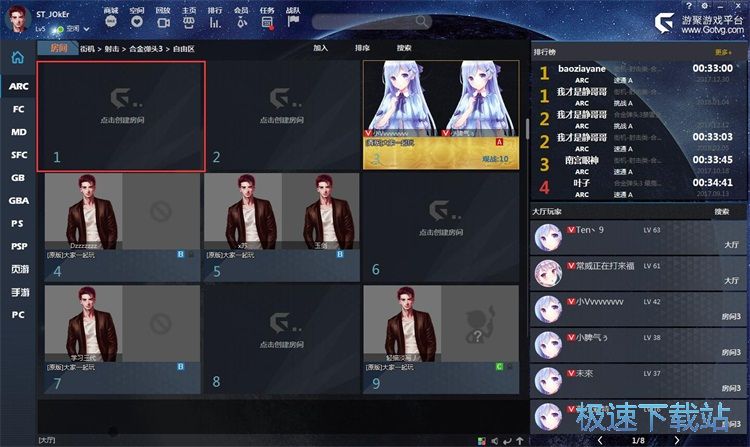Click the blocked seat icon in room 7

point(161,324)
